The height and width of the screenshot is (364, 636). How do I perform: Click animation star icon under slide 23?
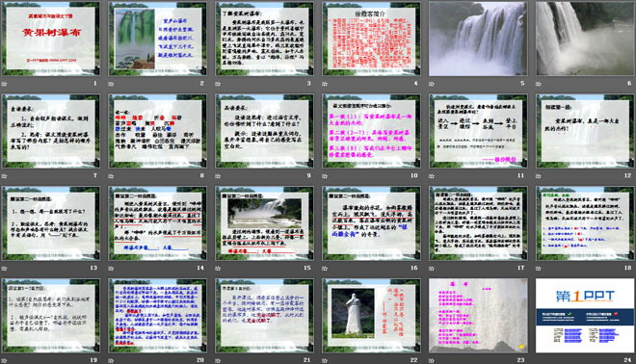[x=432, y=360]
